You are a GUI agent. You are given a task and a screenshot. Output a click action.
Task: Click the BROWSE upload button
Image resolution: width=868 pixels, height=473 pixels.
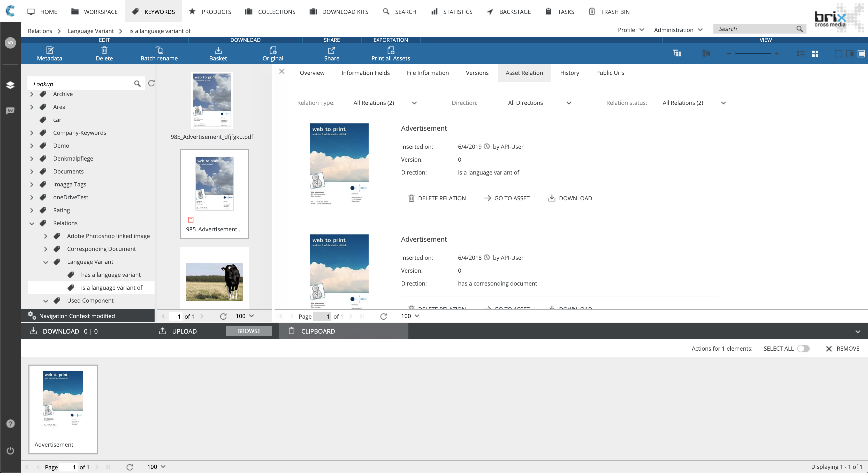coord(249,331)
